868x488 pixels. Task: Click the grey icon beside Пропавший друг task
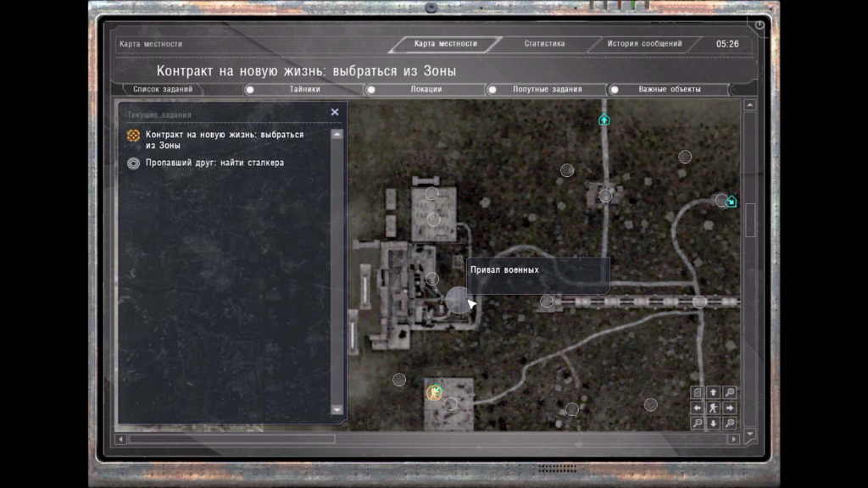[133, 164]
